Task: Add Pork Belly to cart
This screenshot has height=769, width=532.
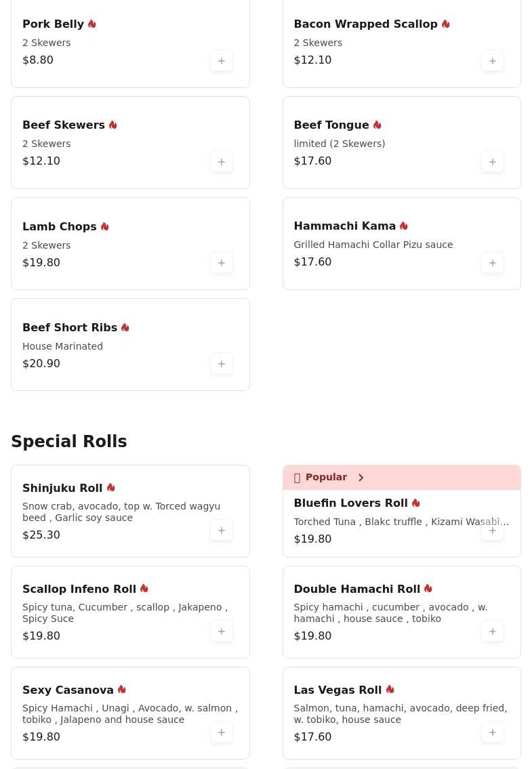Action: (222, 61)
